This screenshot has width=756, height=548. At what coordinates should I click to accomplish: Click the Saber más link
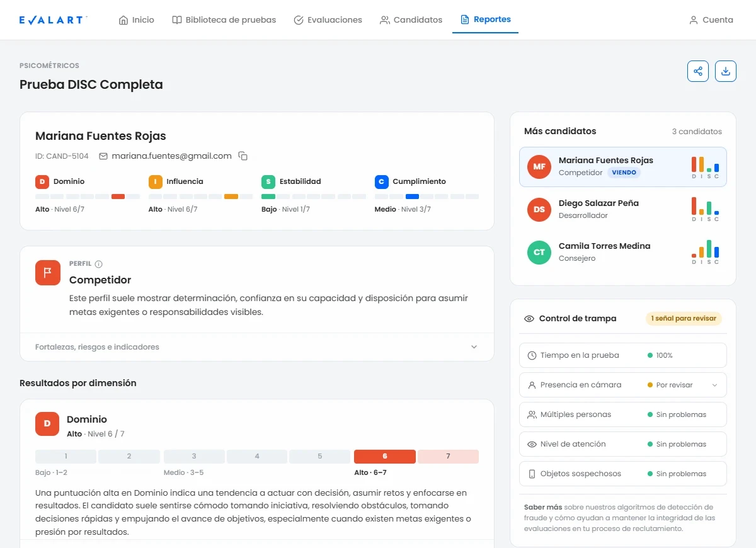[543, 507]
